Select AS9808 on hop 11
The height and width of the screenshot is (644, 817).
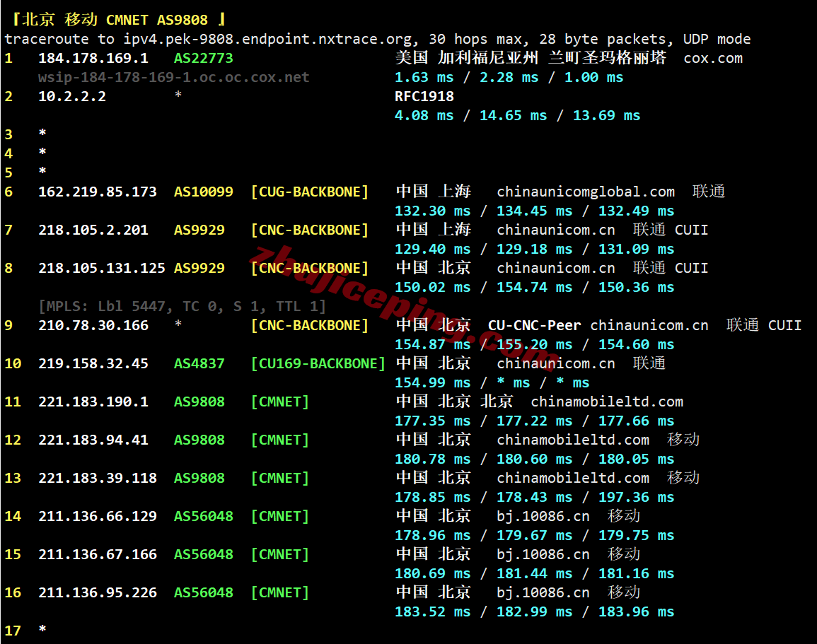click(199, 402)
